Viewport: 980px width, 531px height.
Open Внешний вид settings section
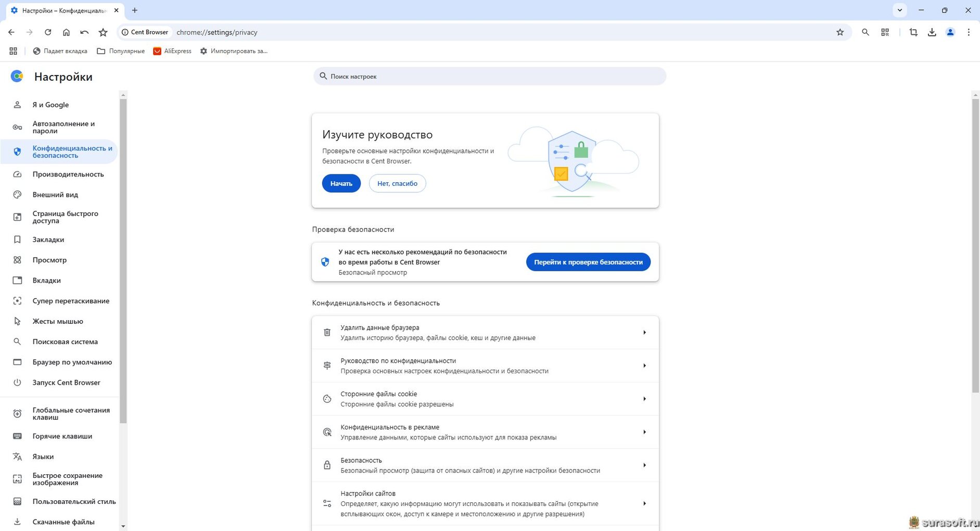tap(59, 195)
